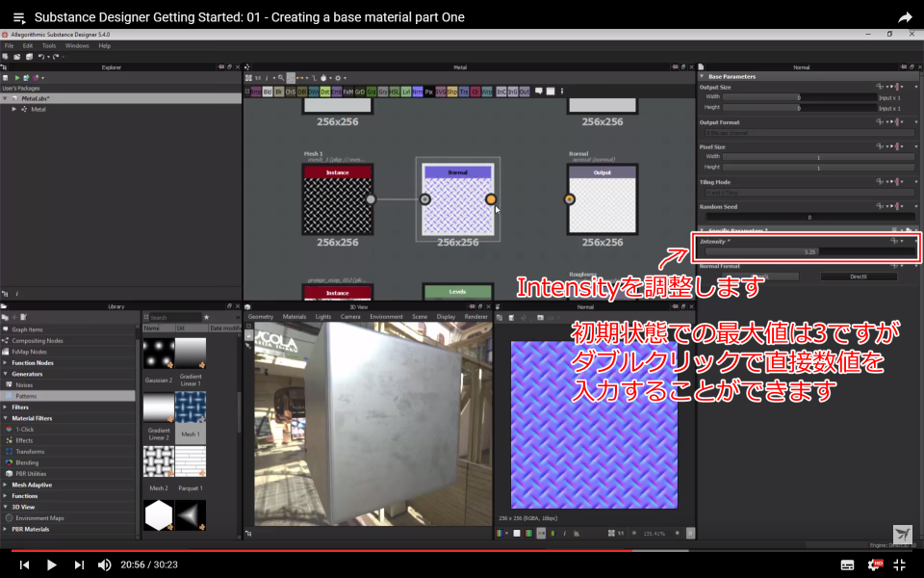Collapse the Base Parameters section
The height and width of the screenshot is (578, 924).
[x=702, y=76]
